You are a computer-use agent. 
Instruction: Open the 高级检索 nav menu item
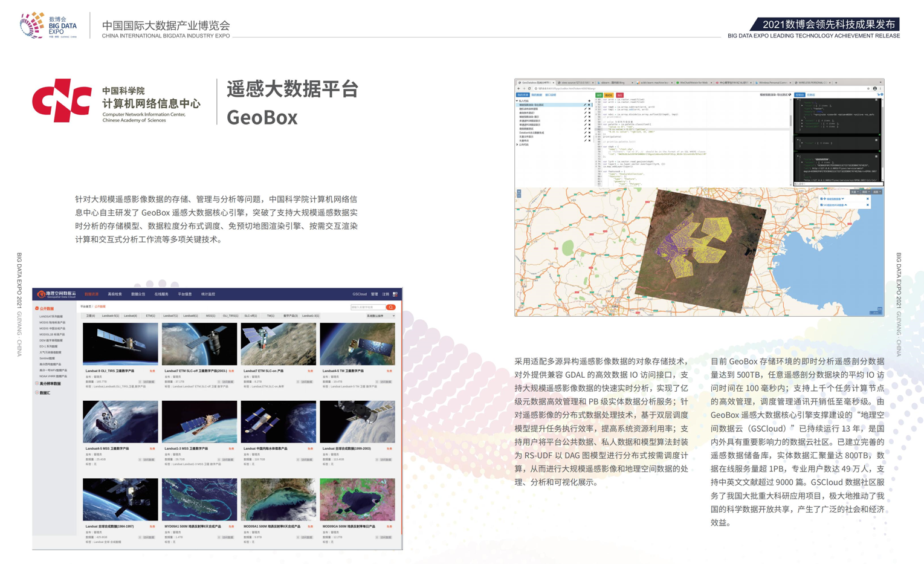115,294
